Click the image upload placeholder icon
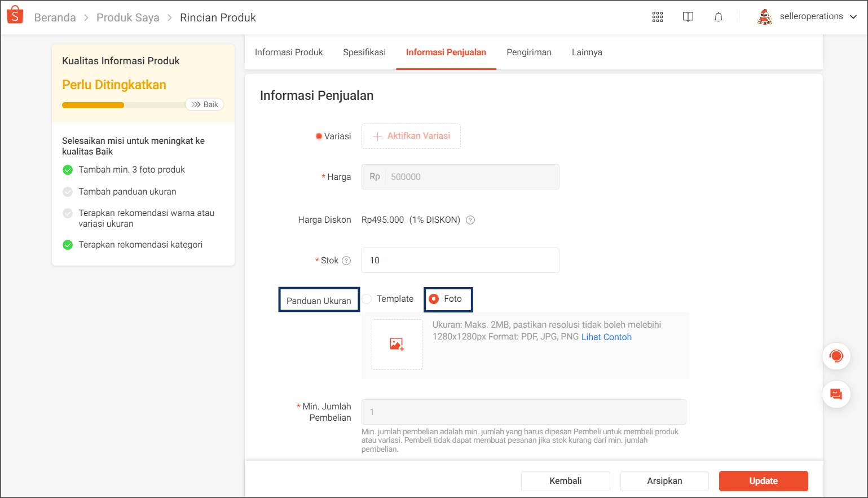868x498 pixels. coord(397,345)
